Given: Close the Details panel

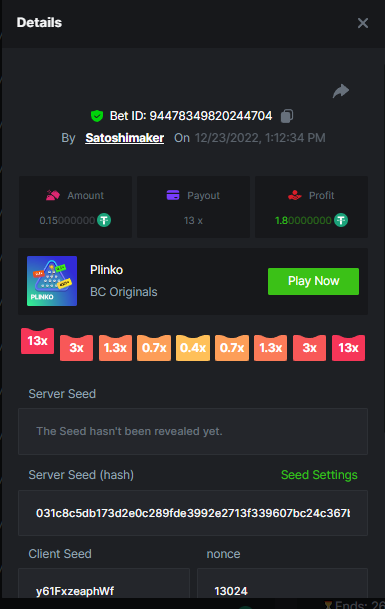Looking at the screenshot, I should (363, 23).
